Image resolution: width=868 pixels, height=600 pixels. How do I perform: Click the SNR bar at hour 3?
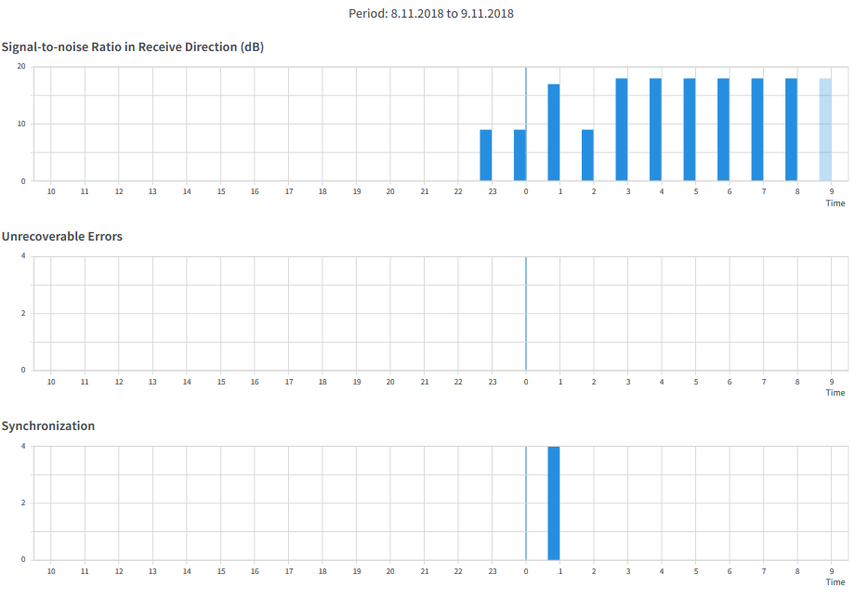pyautogui.click(x=622, y=129)
